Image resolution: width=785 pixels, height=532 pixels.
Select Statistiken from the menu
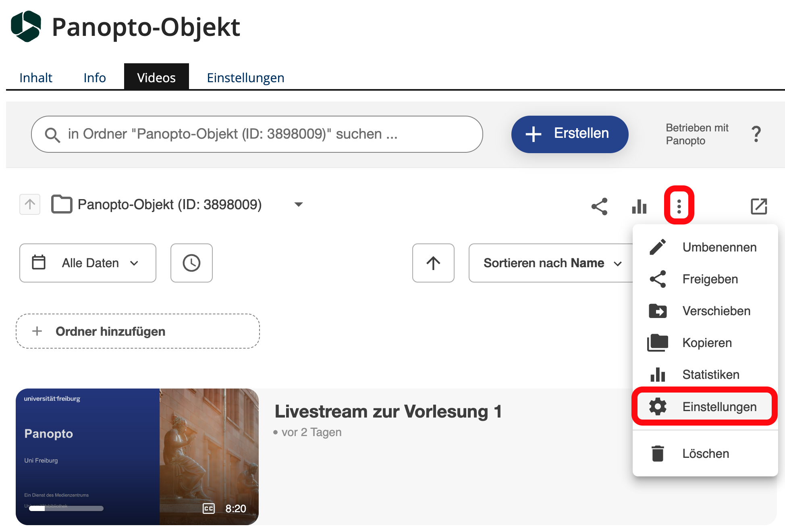pyautogui.click(x=705, y=374)
